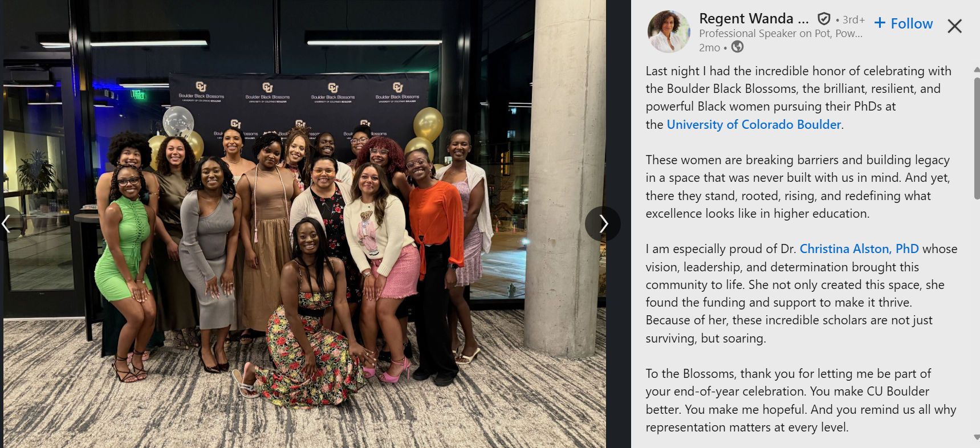
Task: Go to the next photo in gallery
Action: [603, 224]
